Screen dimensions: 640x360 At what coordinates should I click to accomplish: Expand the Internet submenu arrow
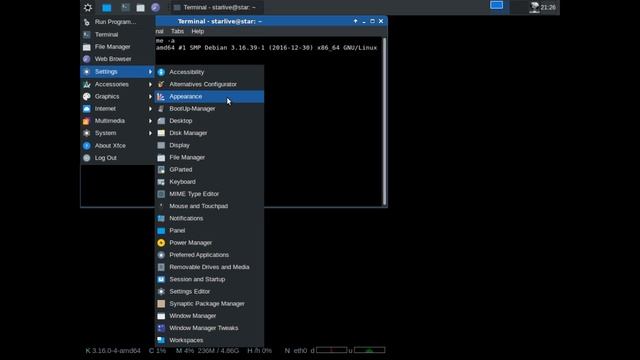click(x=150, y=109)
